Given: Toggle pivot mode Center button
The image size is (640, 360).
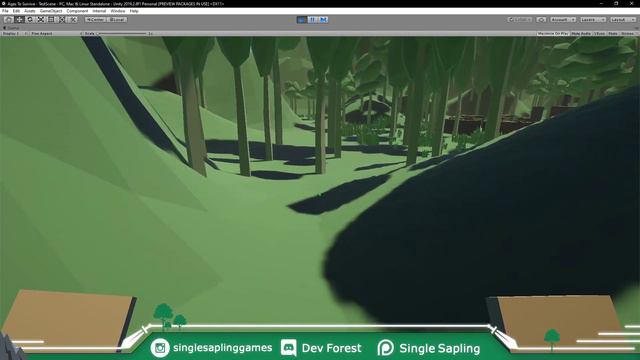Looking at the screenshot, I should click(x=95, y=20).
